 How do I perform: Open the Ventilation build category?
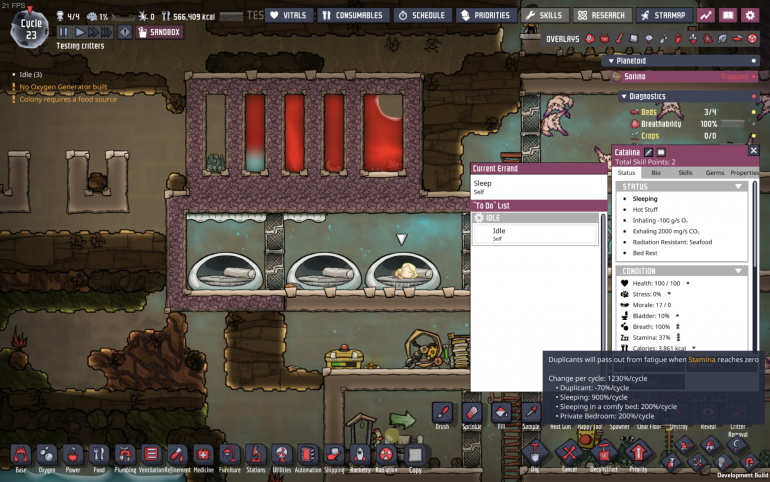tap(151, 455)
